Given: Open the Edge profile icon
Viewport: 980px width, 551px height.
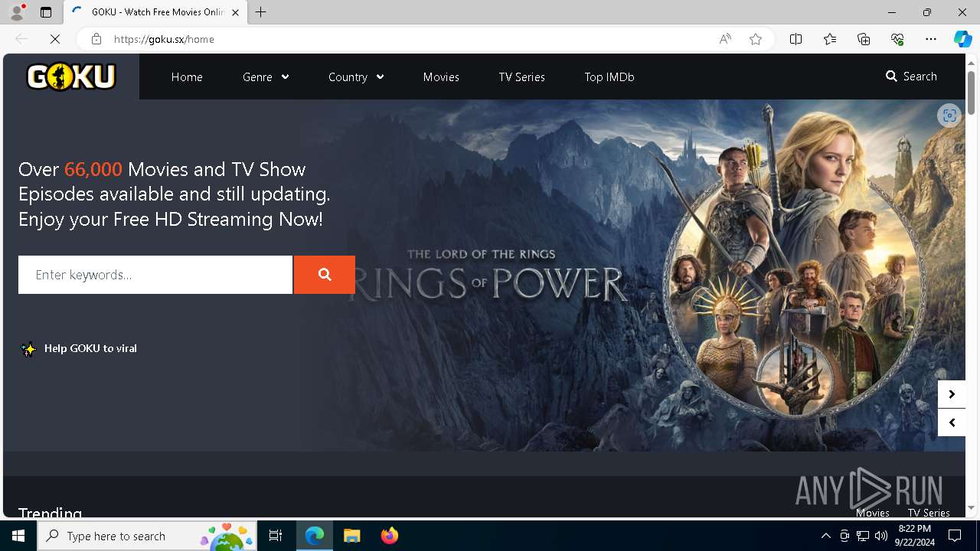Looking at the screenshot, I should 17,12.
